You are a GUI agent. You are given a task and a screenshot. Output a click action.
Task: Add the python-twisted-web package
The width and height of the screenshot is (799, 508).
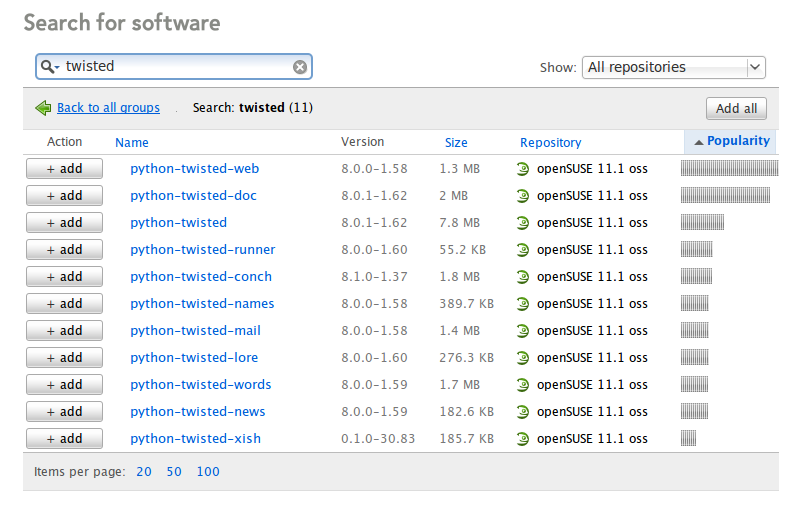64,169
